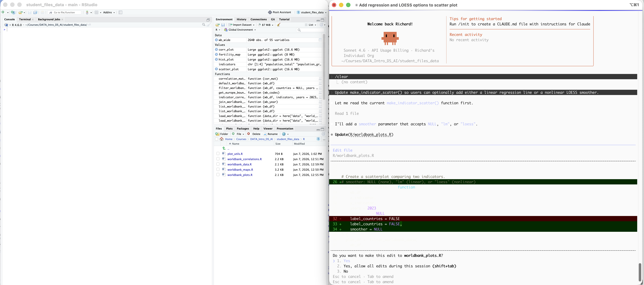Toggle the select-all checkbox in Files breadcrumb
Viewport: 644px width, 285px height.
pyautogui.click(x=216, y=139)
